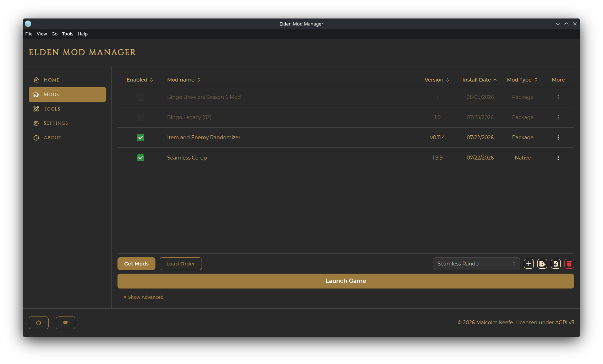
Task: Sort the table by Mod name
Action: click(184, 80)
